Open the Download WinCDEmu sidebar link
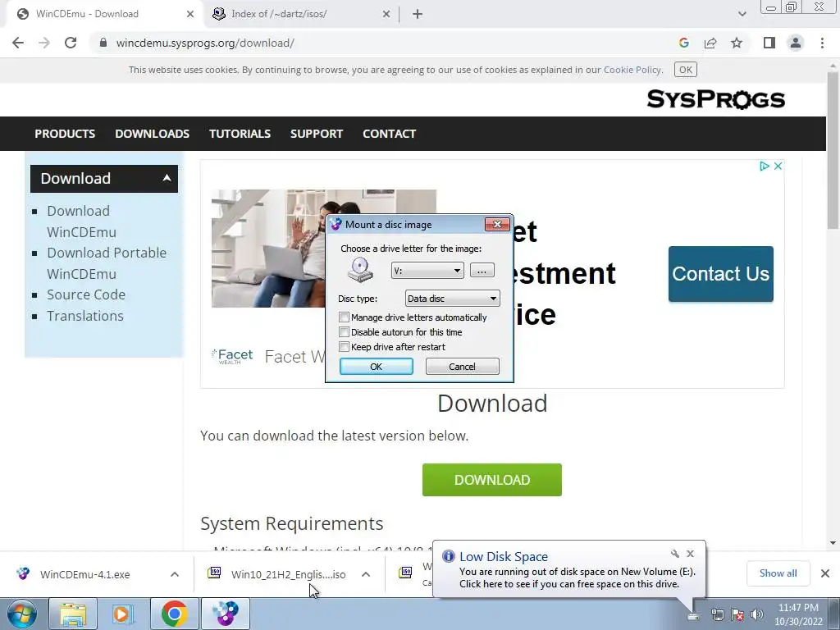This screenshot has height=630, width=840. [x=81, y=221]
